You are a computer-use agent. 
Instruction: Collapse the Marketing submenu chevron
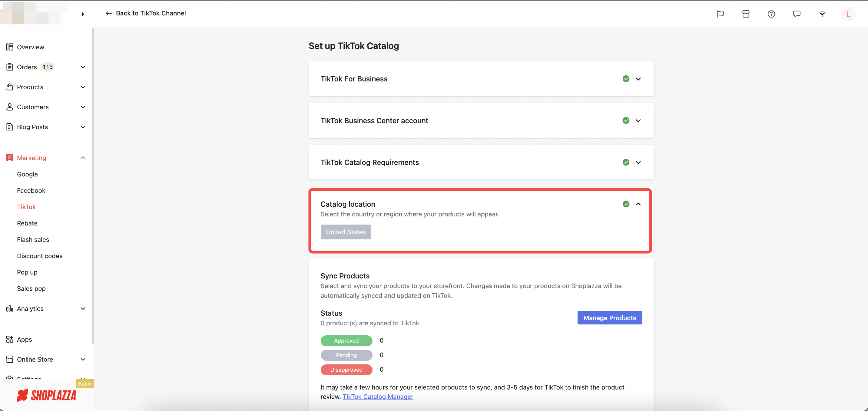tap(83, 158)
